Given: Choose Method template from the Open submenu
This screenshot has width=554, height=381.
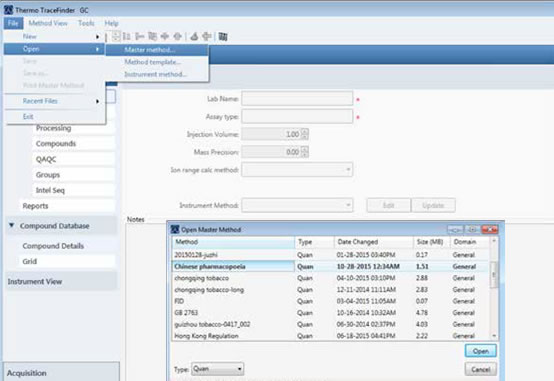Looking at the screenshot, I should click(153, 62).
